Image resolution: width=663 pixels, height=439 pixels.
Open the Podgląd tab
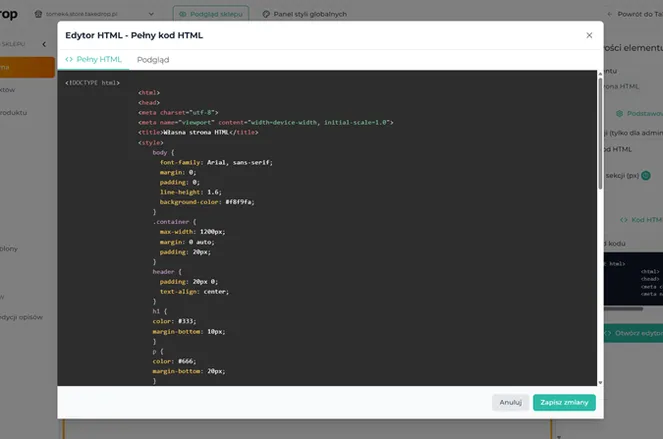153,60
